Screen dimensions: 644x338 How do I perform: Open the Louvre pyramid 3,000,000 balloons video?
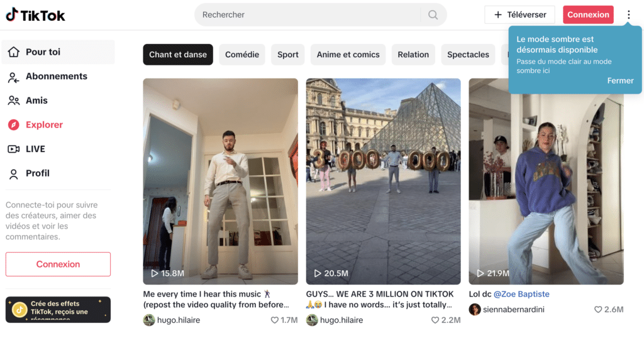coord(383,182)
